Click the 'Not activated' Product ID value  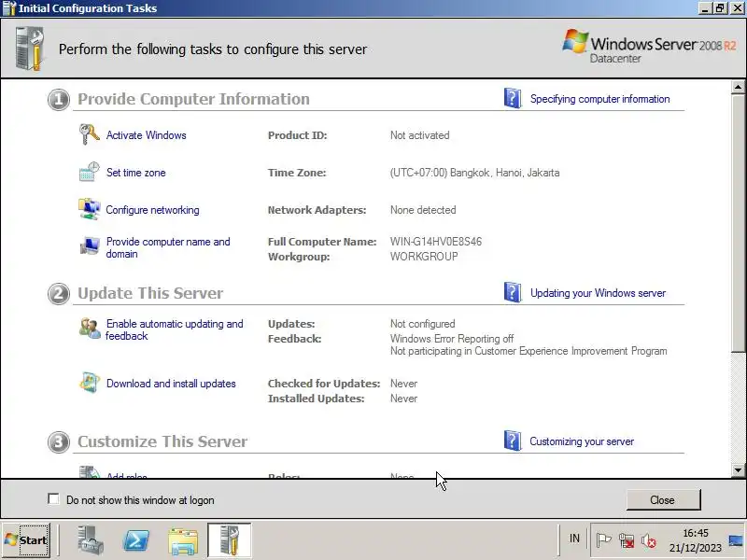[x=419, y=135]
